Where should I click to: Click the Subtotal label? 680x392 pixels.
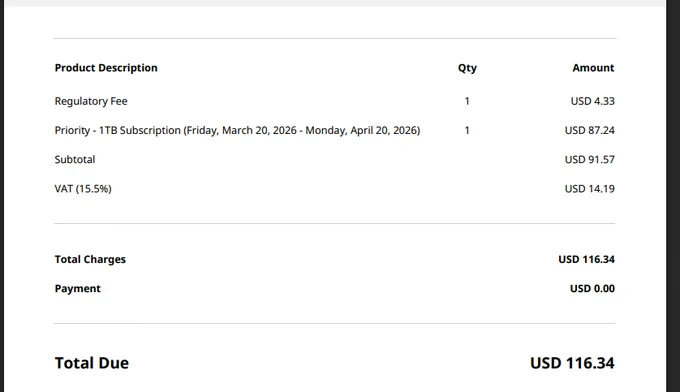75,160
